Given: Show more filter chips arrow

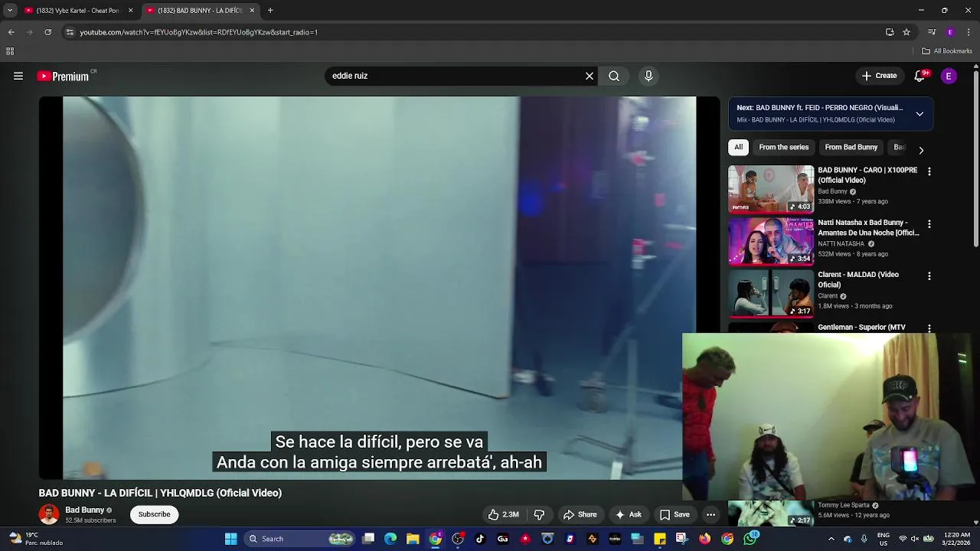Looking at the screenshot, I should pyautogui.click(x=921, y=150).
